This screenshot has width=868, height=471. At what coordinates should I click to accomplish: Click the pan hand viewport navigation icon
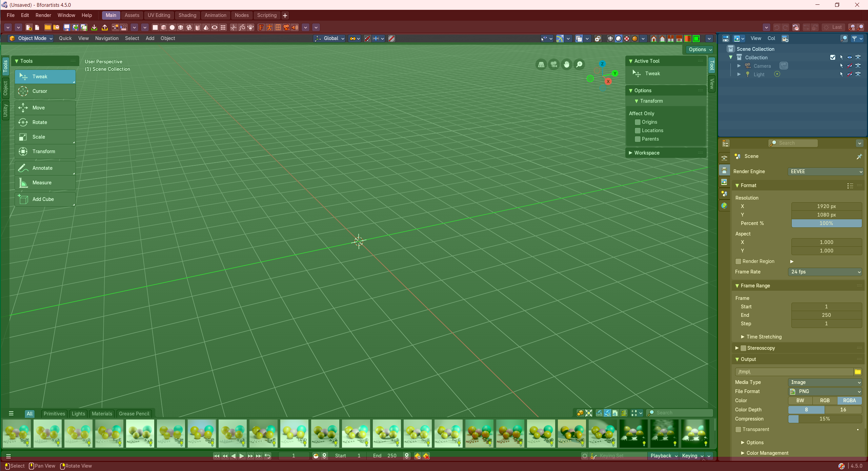pos(567,64)
